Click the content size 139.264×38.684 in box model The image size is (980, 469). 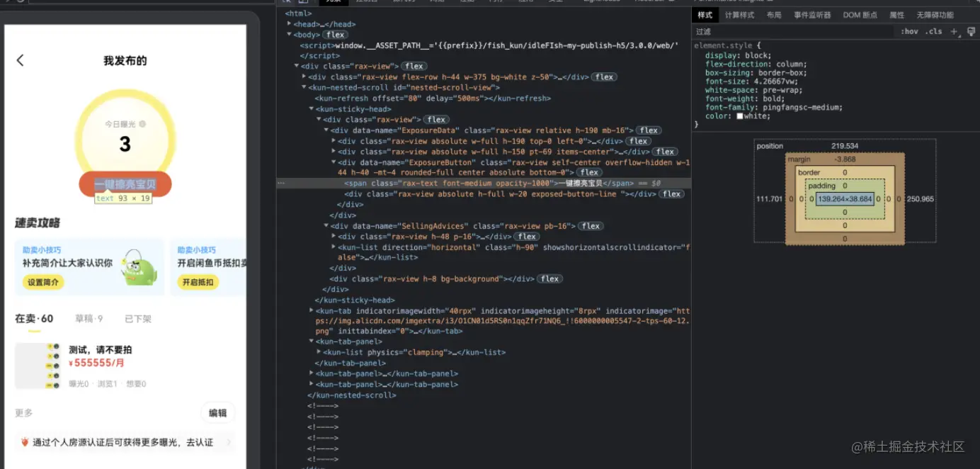845,199
